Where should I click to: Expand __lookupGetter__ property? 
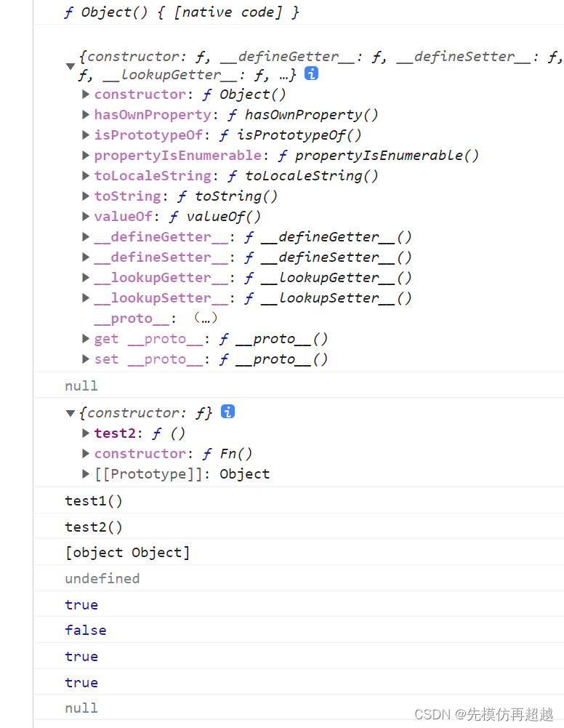[x=85, y=278]
